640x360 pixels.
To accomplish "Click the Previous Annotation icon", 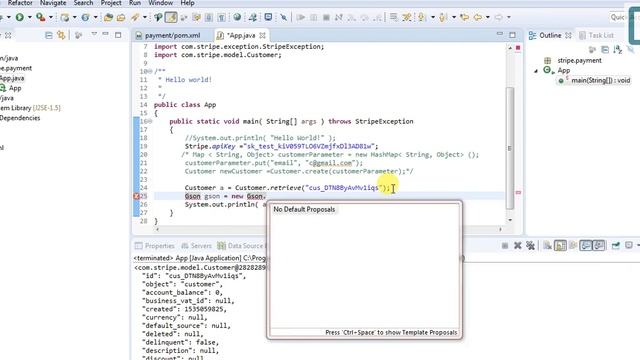I will [443, 17].
